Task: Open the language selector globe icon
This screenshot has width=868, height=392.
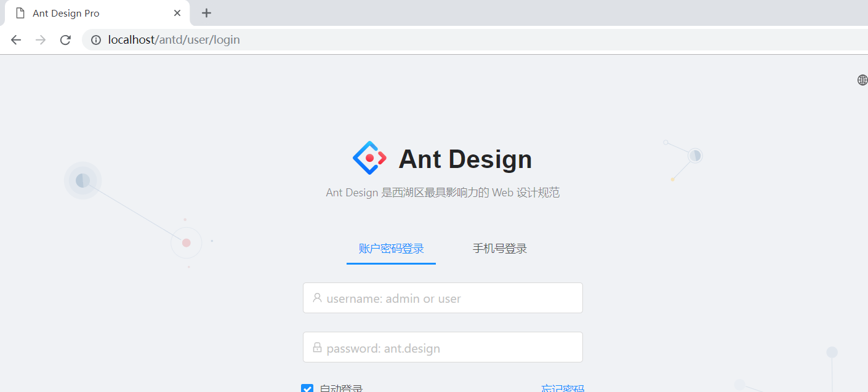Action: tap(862, 79)
